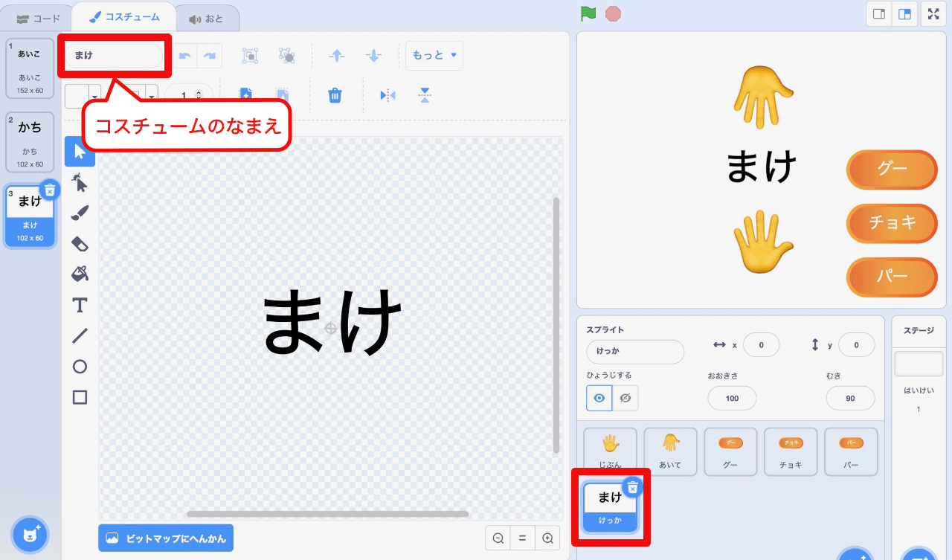Select the あいて sprite
This screenshot has width=952, height=560.
670,451
